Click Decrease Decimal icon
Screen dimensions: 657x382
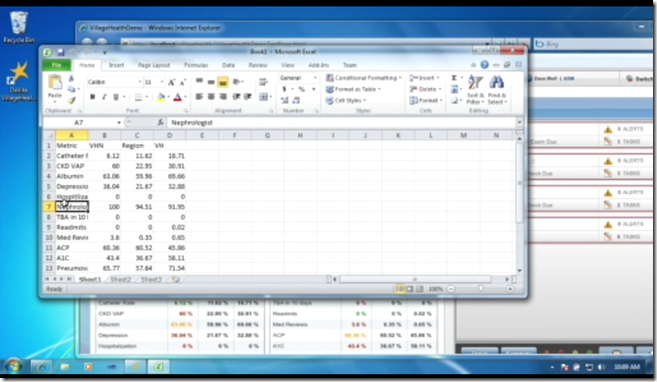coord(296,100)
